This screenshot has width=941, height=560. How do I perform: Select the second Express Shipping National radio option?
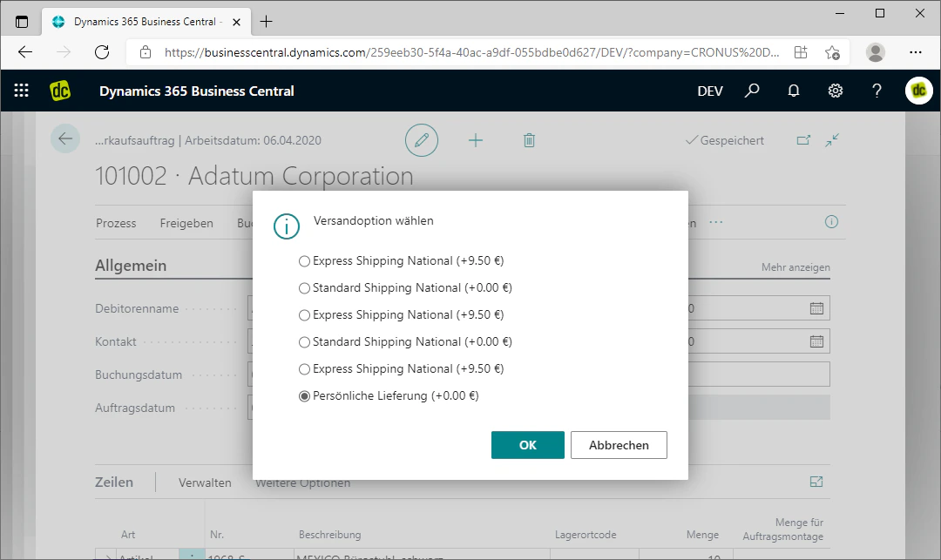coord(304,315)
